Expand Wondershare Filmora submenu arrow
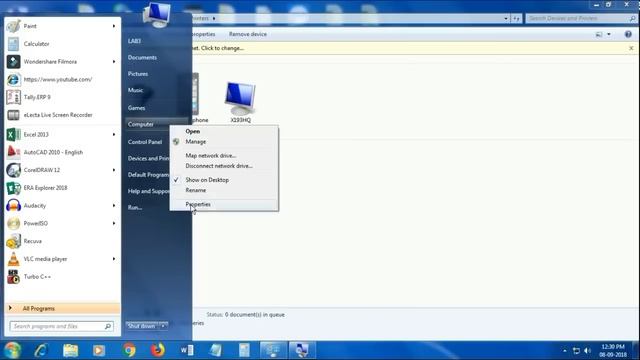Viewport: 640px width, 360px height. pyautogui.click(x=114, y=62)
